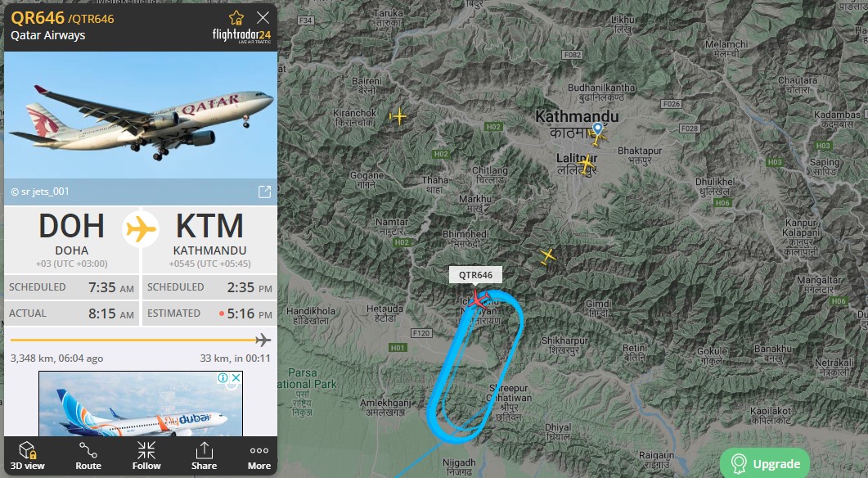Image resolution: width=868 pixels, height=478 pixels.
Task: Open the flightradar24 logo link
Action: [x=242, y=35]
